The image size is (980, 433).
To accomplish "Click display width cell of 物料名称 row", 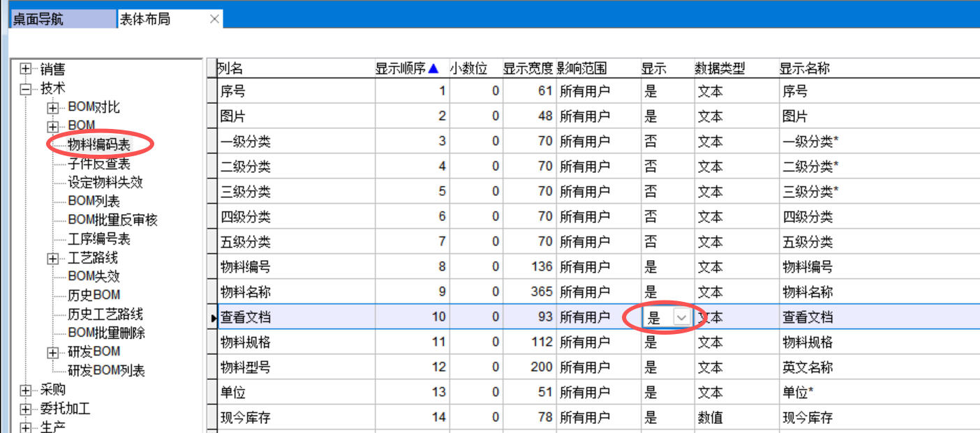I will [x=528, y=292].
